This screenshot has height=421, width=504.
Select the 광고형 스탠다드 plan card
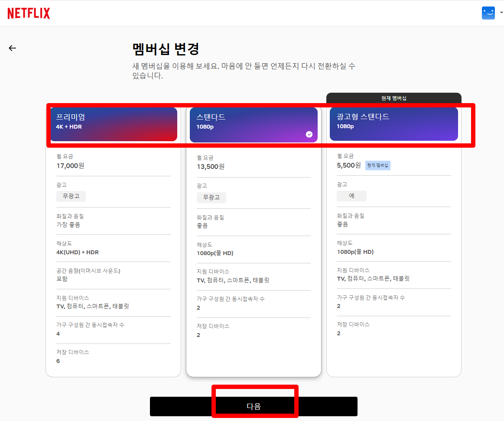tap(394, 124)
